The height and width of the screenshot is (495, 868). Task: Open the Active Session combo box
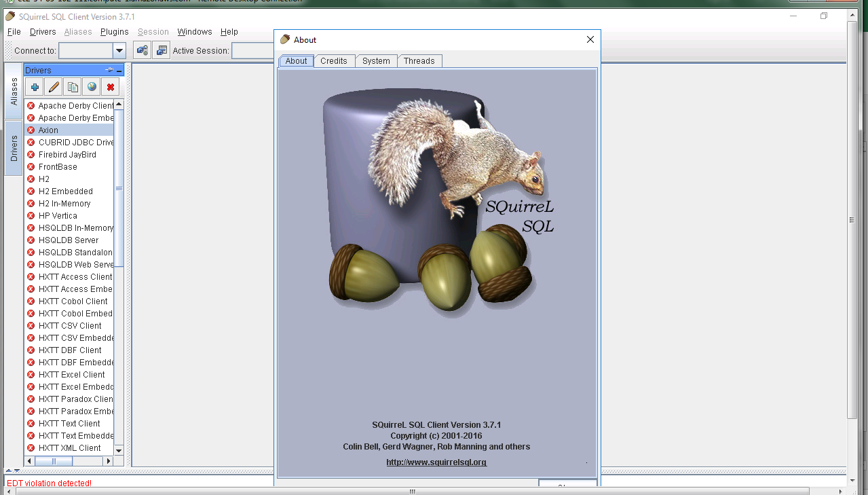click(x=252, y=50)
